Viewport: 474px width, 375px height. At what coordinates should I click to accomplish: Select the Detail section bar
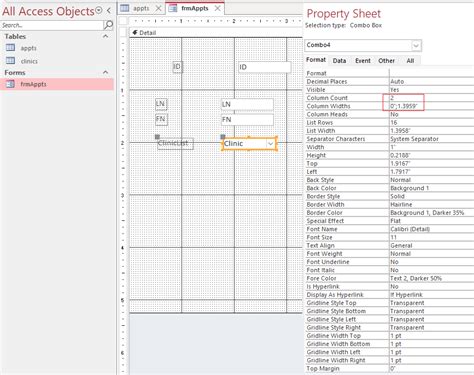coord(216,33)
